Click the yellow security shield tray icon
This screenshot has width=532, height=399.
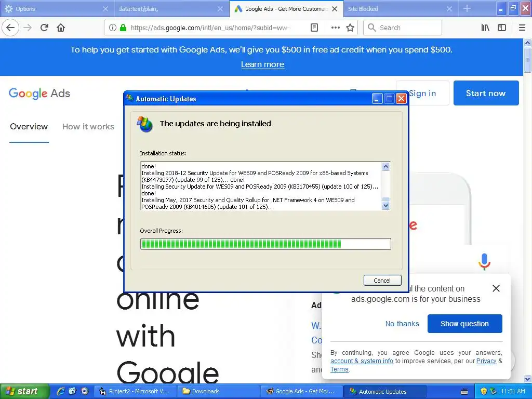(484, 391)
